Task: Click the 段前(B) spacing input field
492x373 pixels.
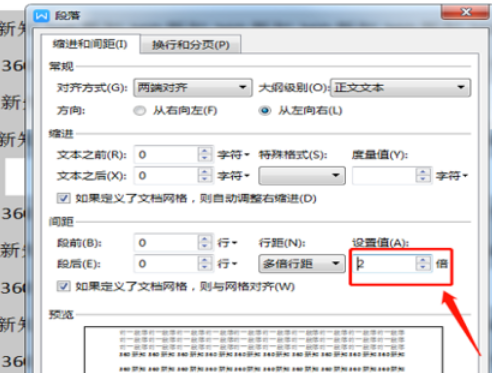Action: click(166, 243)
